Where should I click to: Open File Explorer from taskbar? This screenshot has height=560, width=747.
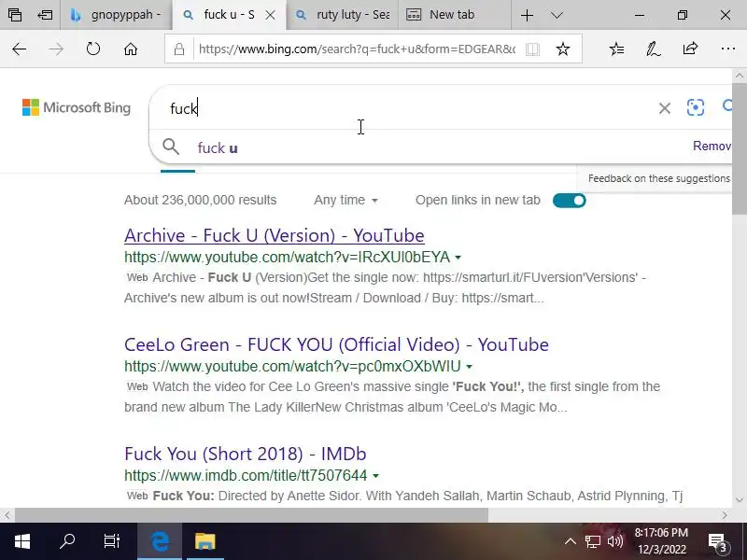204,541
